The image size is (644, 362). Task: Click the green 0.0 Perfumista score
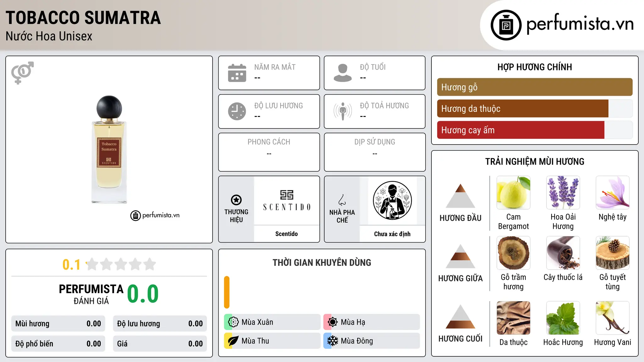pos(143,294)
